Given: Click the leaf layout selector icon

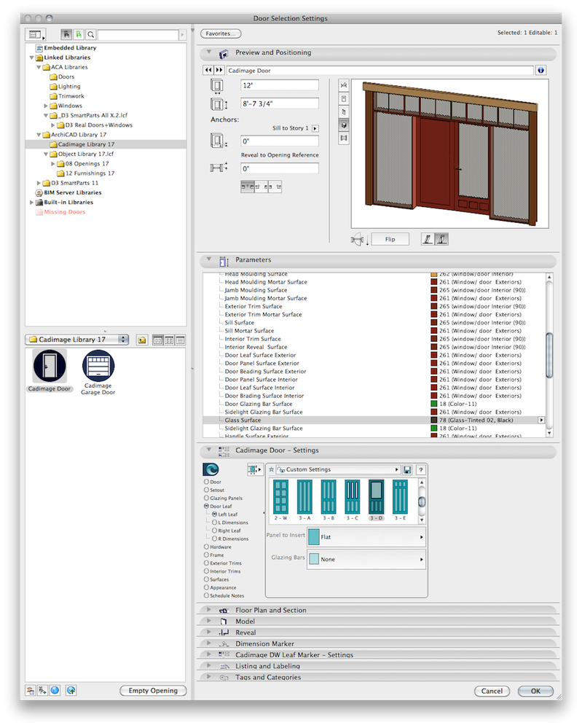Looking at the screenshot, I should click(x=255, y=469).
